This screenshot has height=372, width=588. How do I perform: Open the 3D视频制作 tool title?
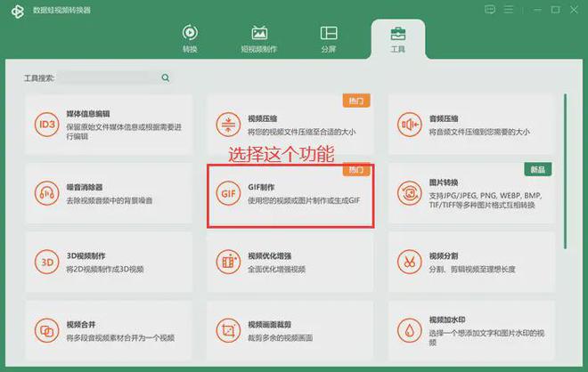86,256
